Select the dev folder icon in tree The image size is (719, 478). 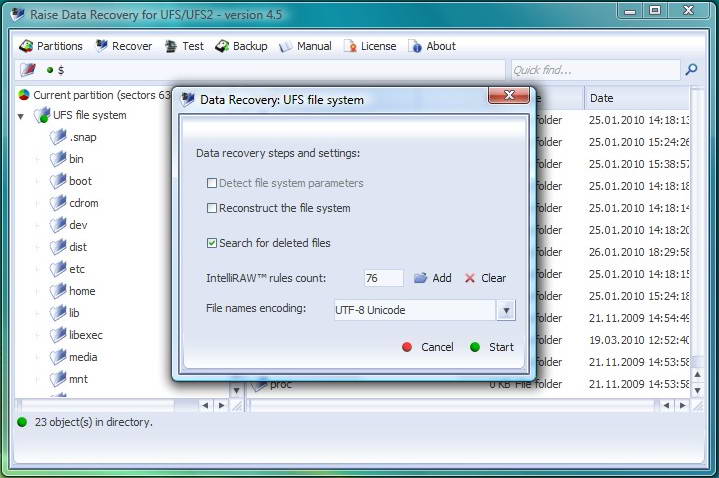58,225
